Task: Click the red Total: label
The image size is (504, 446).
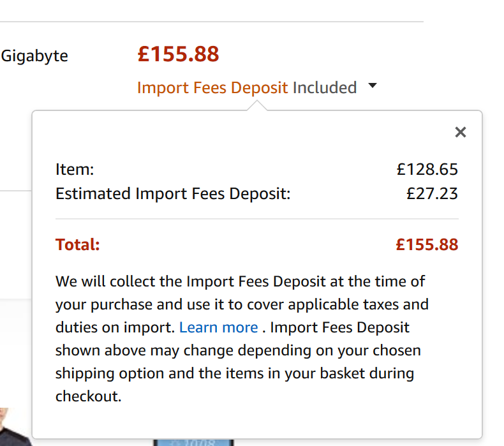Action: [78, 244]
